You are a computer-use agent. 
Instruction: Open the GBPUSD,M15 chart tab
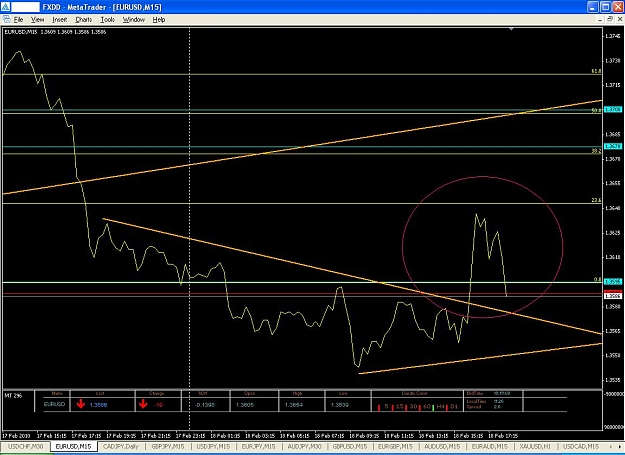(x=350, y=446)
